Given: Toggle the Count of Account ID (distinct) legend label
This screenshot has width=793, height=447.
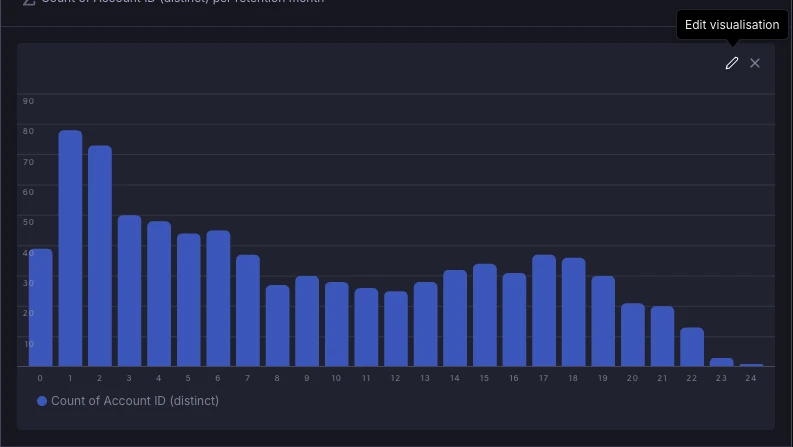Looking at the screenshot, I should click(x=134, y=401).
